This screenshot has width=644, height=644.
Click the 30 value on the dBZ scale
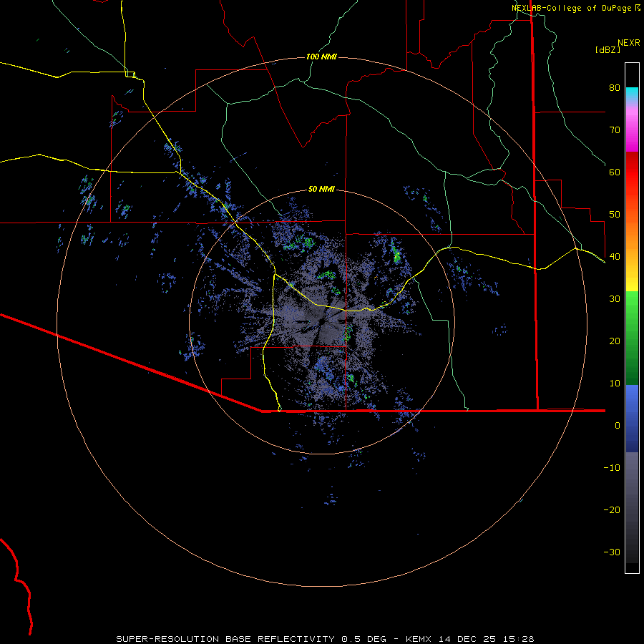click(x=615, y=298)
